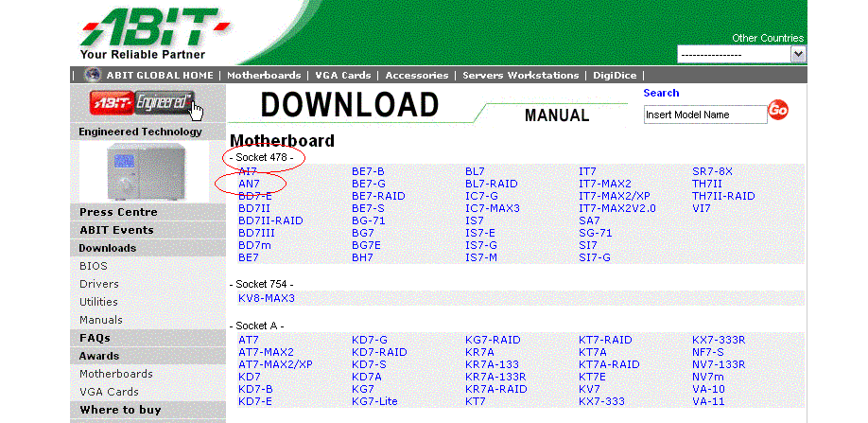Screen dimensions: 868x423
Task: Select VGA Cards under Awards in sidebar
Action: point(109,392)
